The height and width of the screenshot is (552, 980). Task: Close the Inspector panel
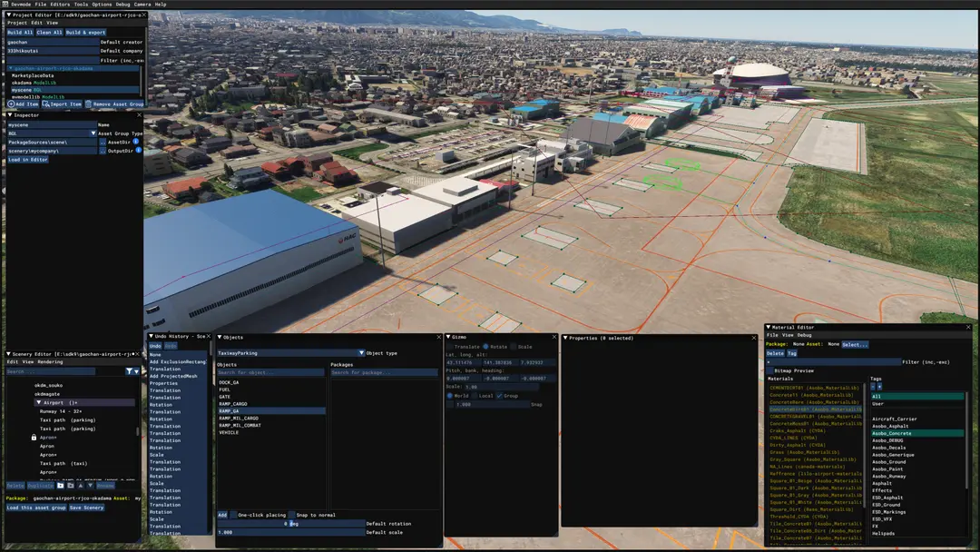(139, 115)
